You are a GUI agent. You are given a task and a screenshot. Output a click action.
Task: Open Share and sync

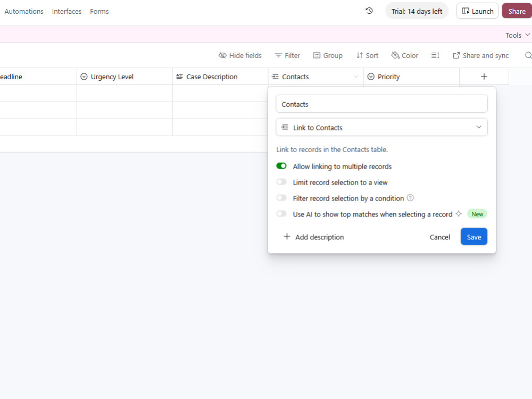coord(481,55)
